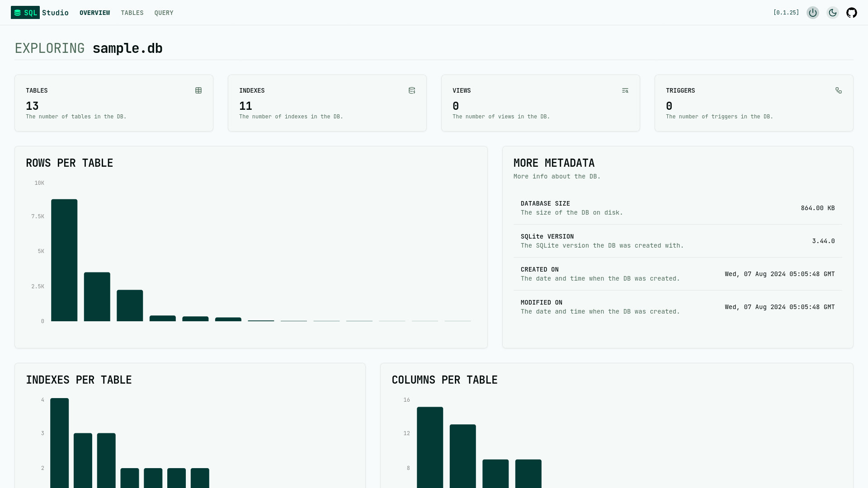Open the Tables tab
868x488 pixels.
click(x=132, y=13)
